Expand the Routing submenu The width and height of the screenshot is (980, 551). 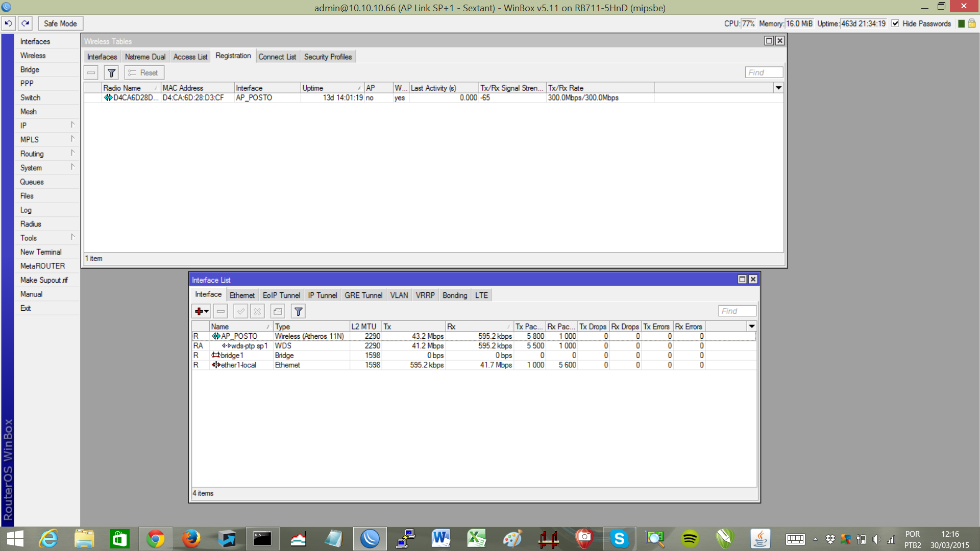[x=47, y=154]
